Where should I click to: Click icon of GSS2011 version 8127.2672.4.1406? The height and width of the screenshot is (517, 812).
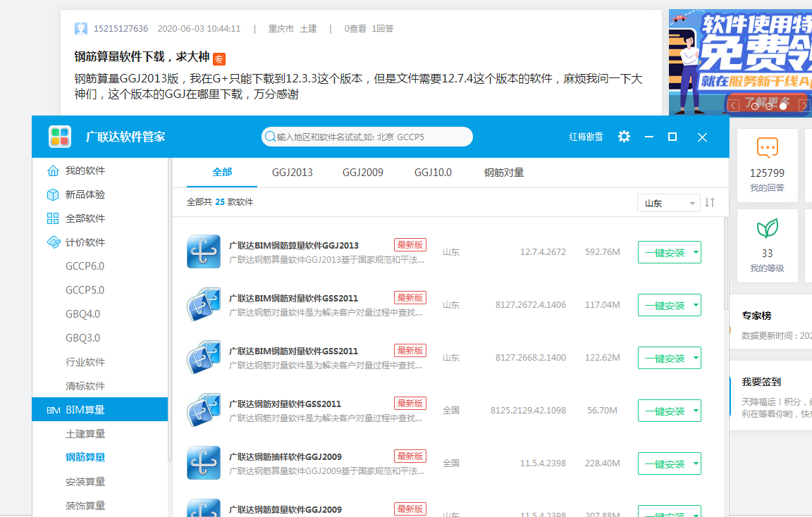click(x=204, y=305)
